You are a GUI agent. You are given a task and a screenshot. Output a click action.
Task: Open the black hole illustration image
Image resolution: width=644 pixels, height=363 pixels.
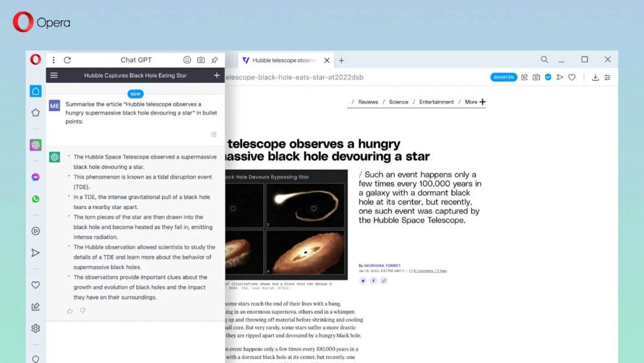(x=286, y=225)
